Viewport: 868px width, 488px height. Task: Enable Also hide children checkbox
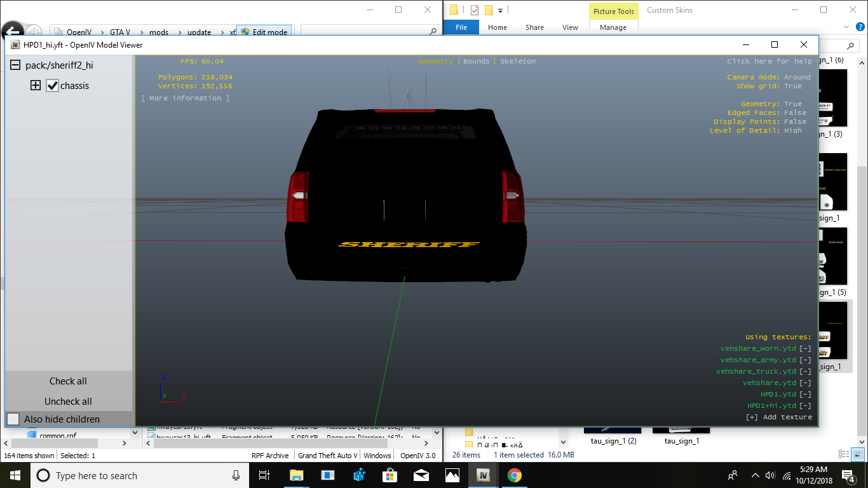13,419
